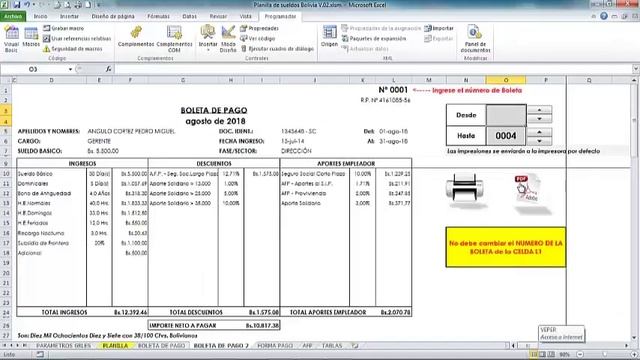Open the Fórmulas tab

click(158, 16)
